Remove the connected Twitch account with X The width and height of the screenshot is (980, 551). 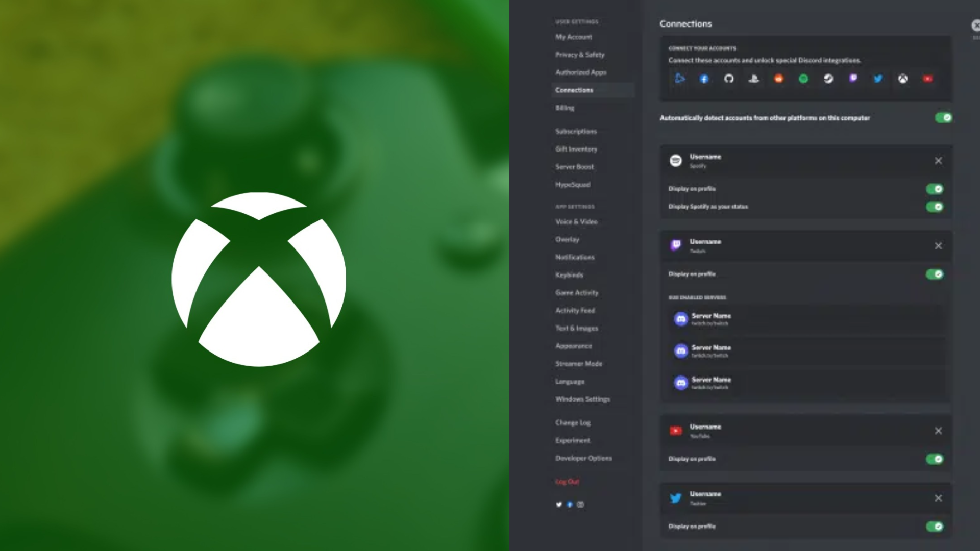tap(938, 246)
